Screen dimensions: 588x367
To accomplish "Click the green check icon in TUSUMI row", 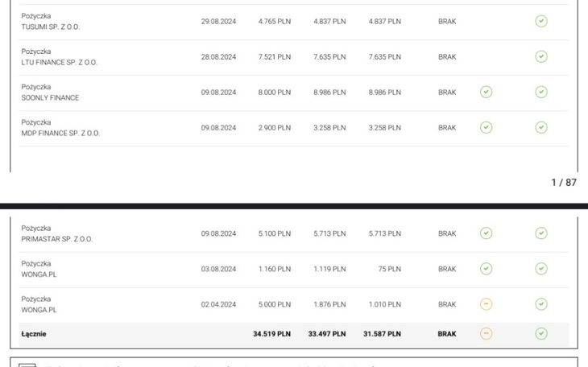I will [541, 21].
